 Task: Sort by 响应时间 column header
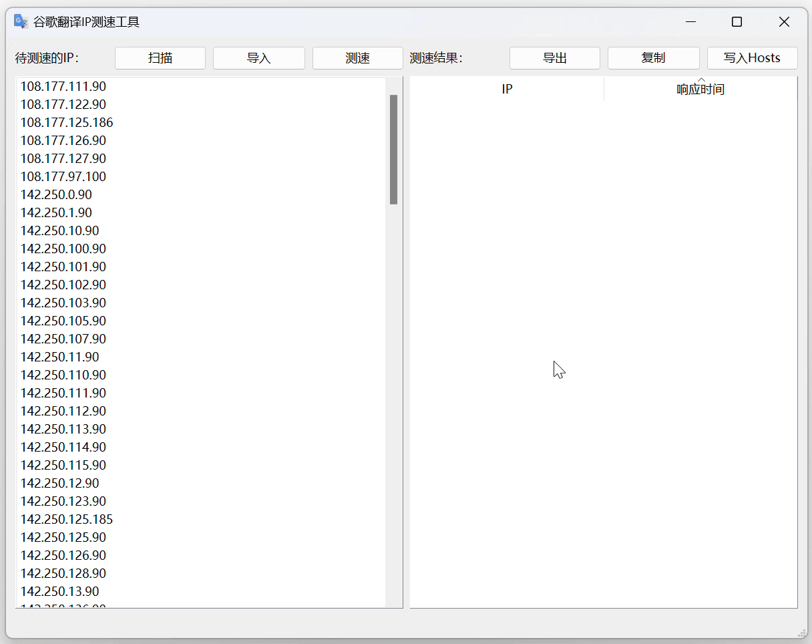point(700,90)
